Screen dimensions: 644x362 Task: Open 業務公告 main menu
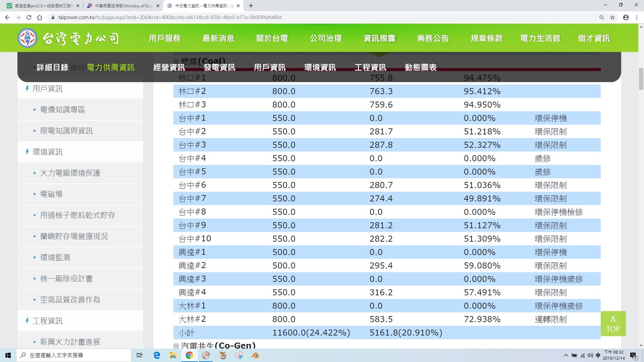433,38
